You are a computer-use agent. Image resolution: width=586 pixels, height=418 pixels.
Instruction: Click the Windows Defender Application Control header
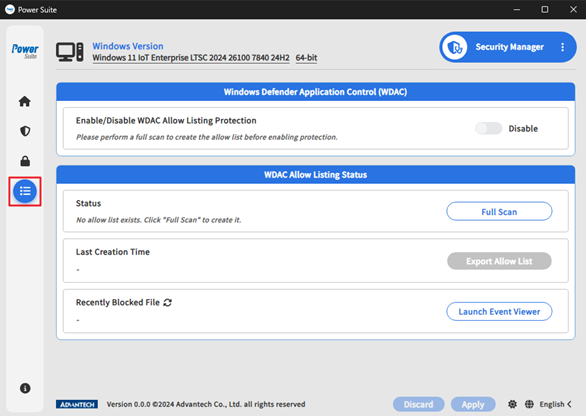pyautogui.click(x=315, y=92)
